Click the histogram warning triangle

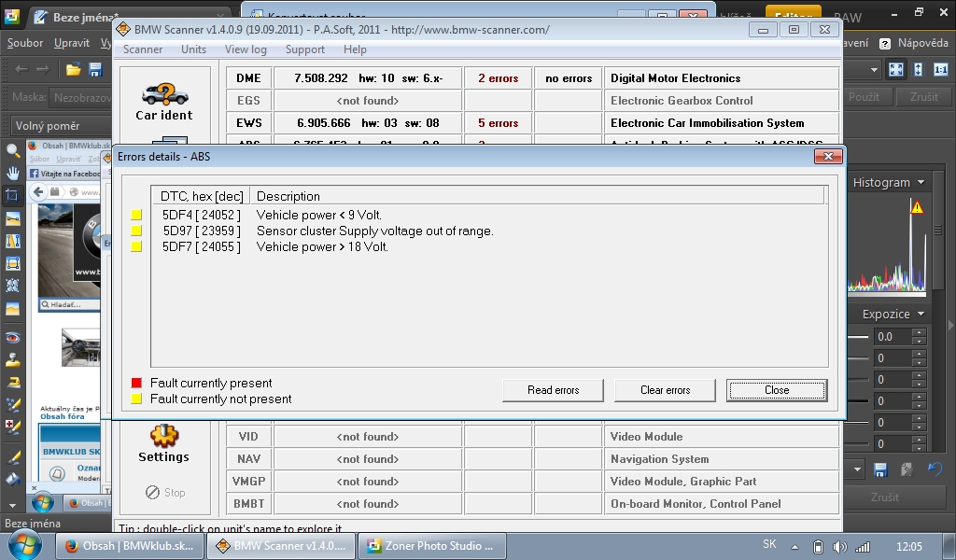(917, 207)
